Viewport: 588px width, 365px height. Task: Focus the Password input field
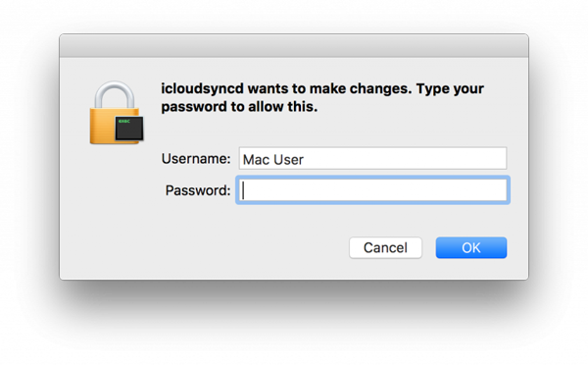pos(372,190)
